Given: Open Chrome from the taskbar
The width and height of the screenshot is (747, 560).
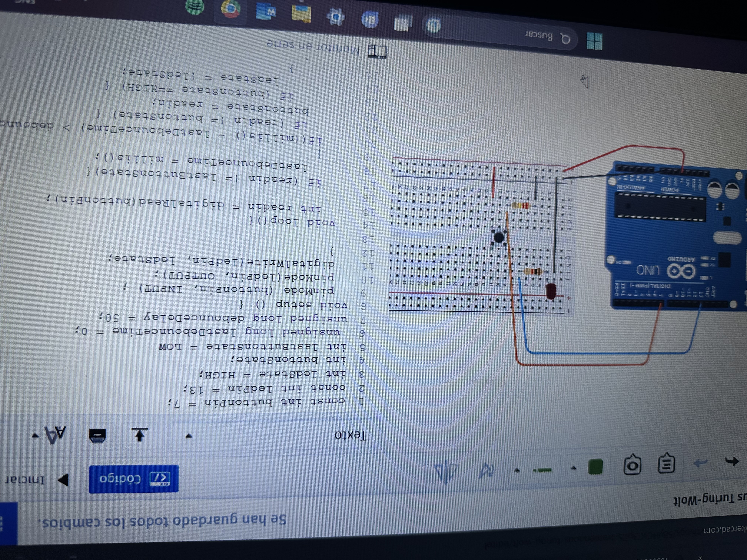Looking at the screenshot, I should coord(231,9).
